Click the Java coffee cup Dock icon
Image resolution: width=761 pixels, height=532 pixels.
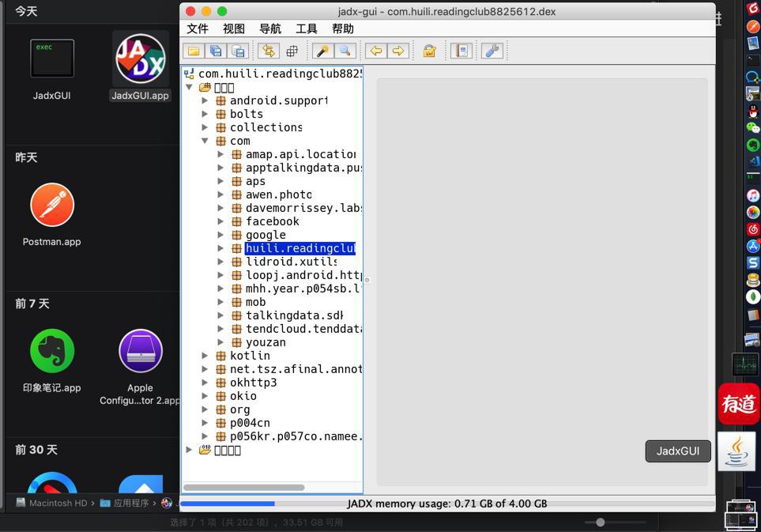pos(737,451)
